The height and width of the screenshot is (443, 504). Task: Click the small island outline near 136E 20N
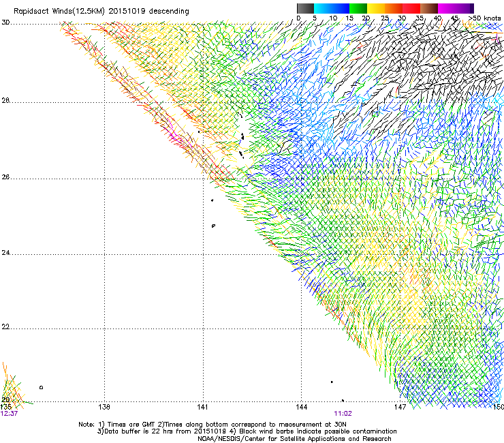click(41, 387)
